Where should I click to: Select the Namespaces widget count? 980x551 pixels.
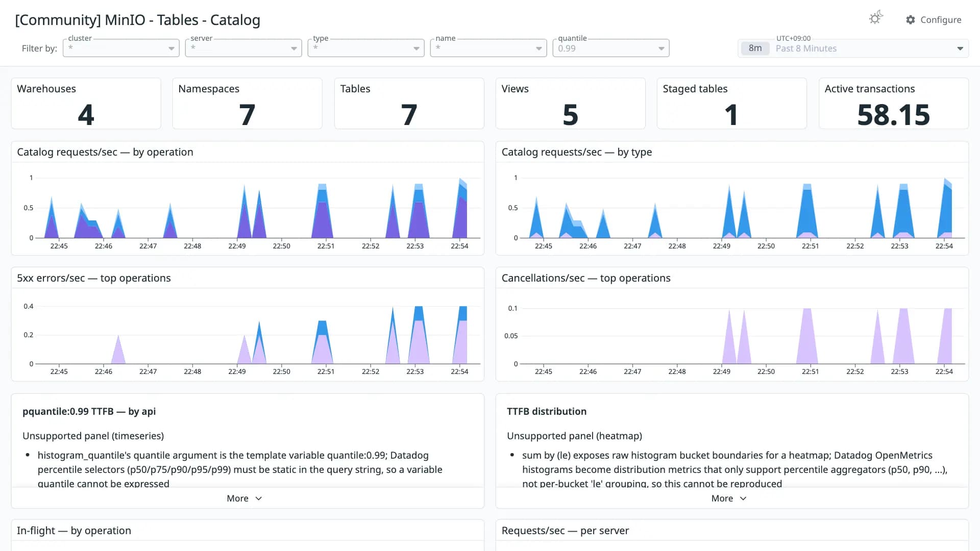[247, 114]
